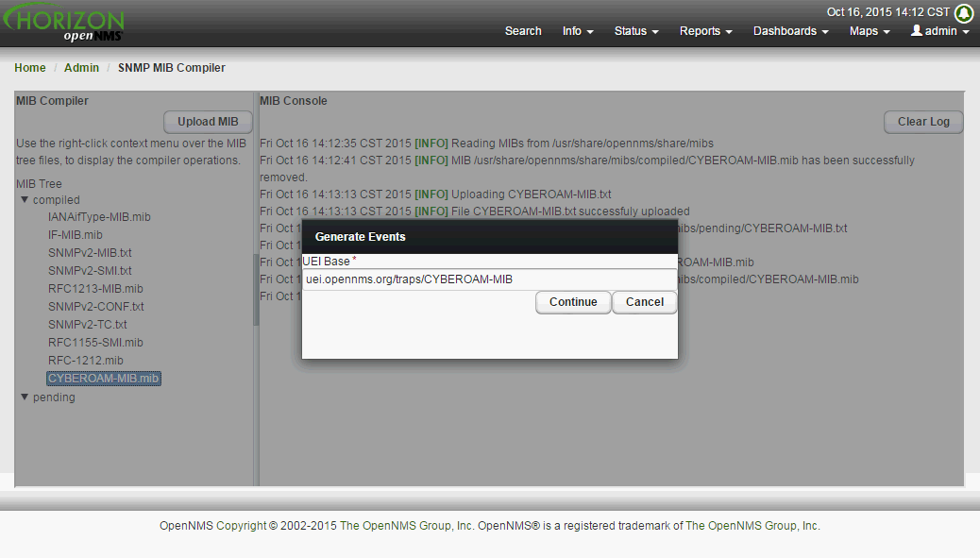Click the notification bell icon
Image resolution: width=980 pixels, height=558 pixels.
(x=964, y=12)
